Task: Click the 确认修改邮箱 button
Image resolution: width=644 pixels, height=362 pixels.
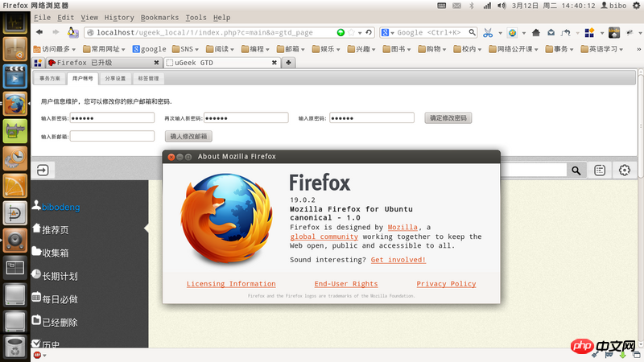Action: (188, 136)
